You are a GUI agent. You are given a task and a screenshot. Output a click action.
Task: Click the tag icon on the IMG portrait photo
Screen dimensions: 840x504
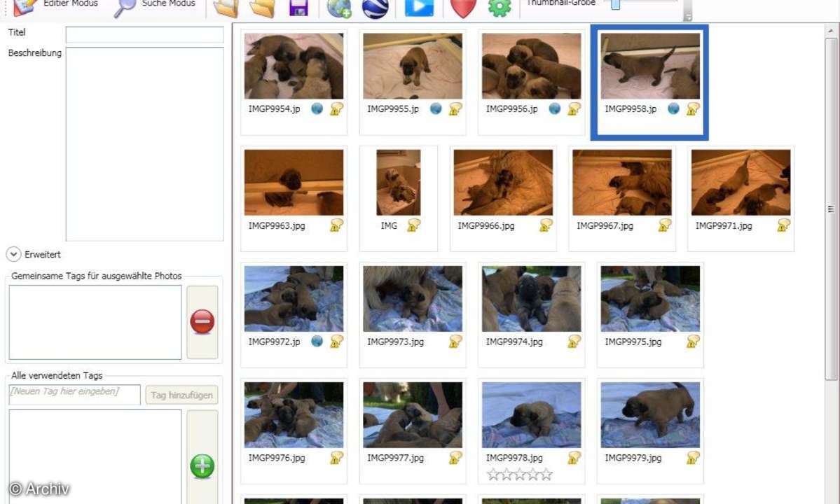(x=413, y=225)
